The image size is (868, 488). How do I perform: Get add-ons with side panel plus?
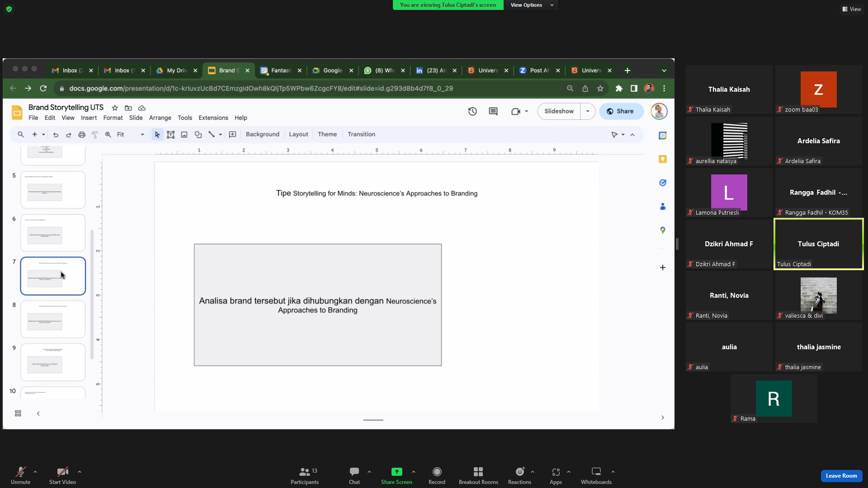coord(663,267)
